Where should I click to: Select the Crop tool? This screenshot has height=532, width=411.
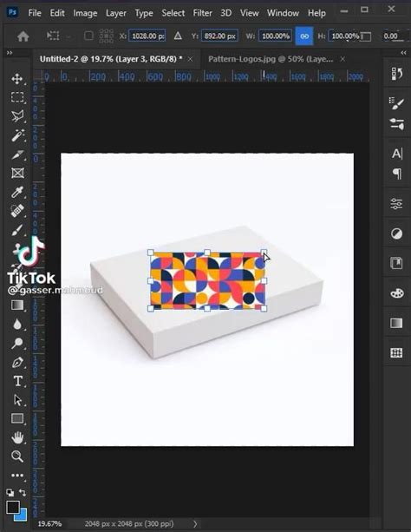coord(17,154)
